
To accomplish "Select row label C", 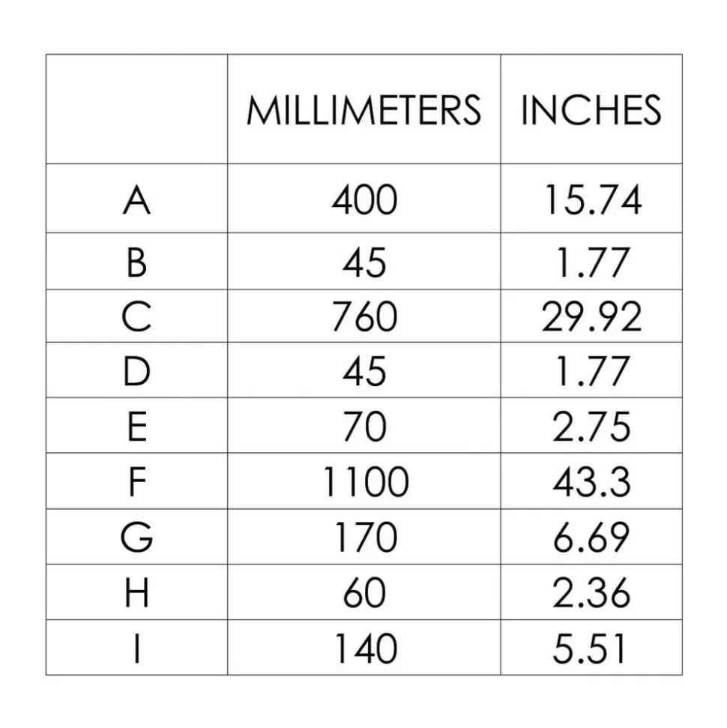I will pos(136,316).
